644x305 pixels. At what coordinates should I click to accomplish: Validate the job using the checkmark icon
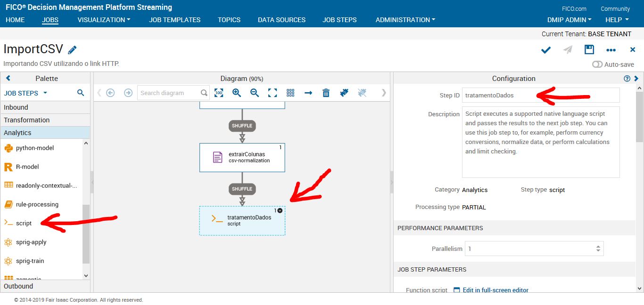pos(545,49)
